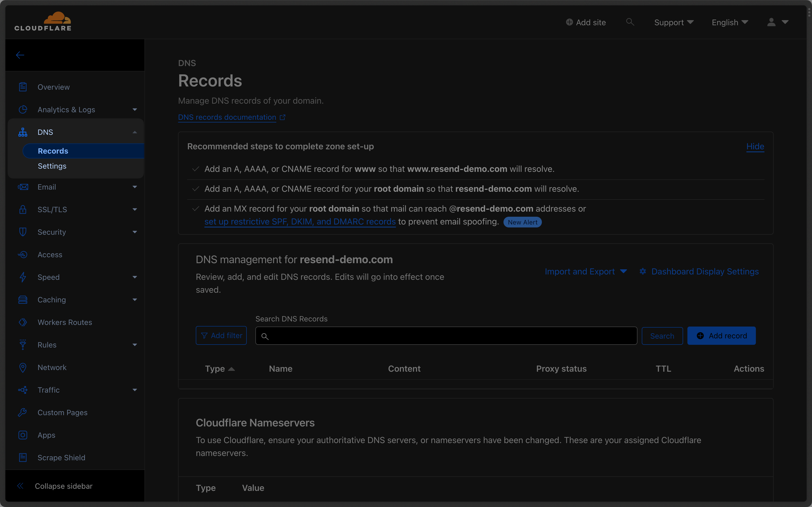Click the DNS network icon
The width and height of the screenshot is (812, 507).
[23, 132]
